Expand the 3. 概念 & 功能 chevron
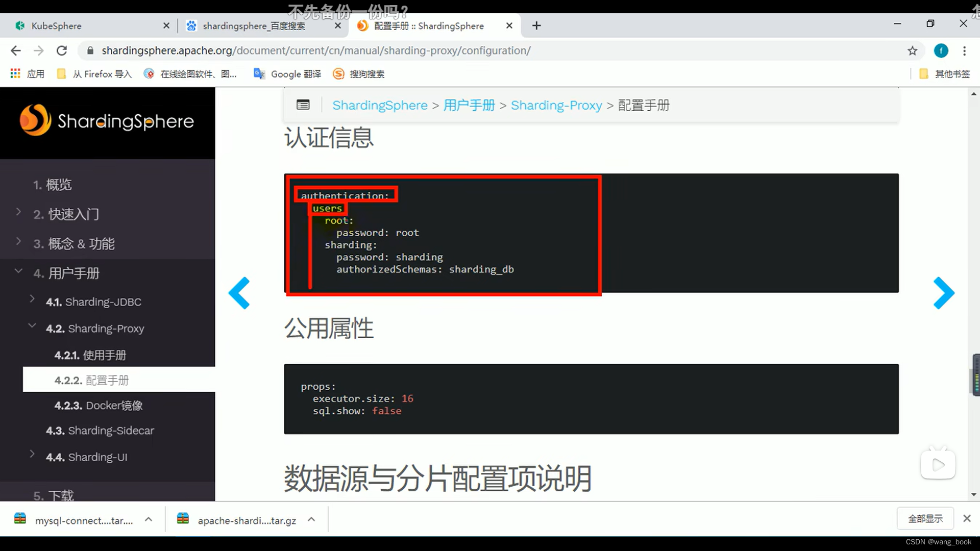 [18, 241]
